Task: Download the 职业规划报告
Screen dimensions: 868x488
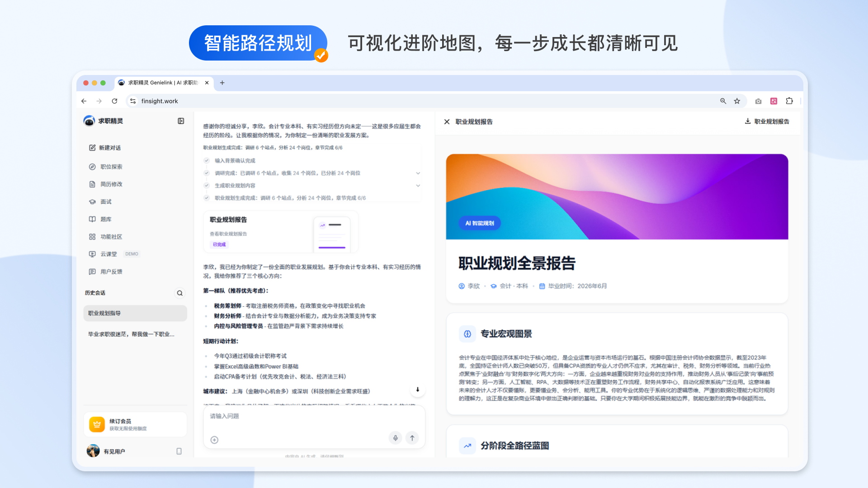Action: point(767,122)
